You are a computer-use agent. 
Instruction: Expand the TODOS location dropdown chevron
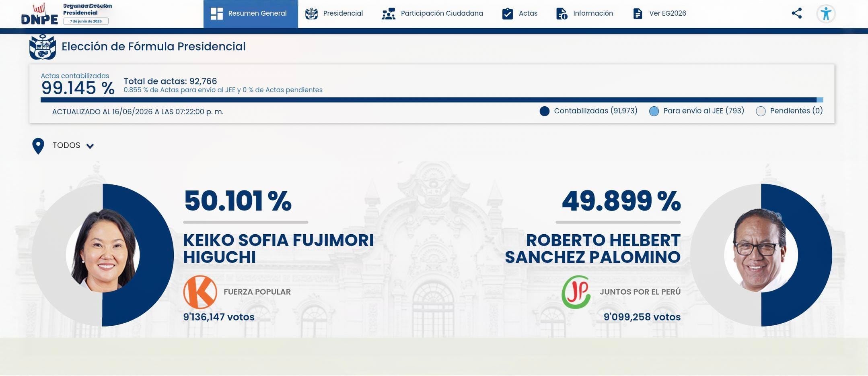[90, 146]
